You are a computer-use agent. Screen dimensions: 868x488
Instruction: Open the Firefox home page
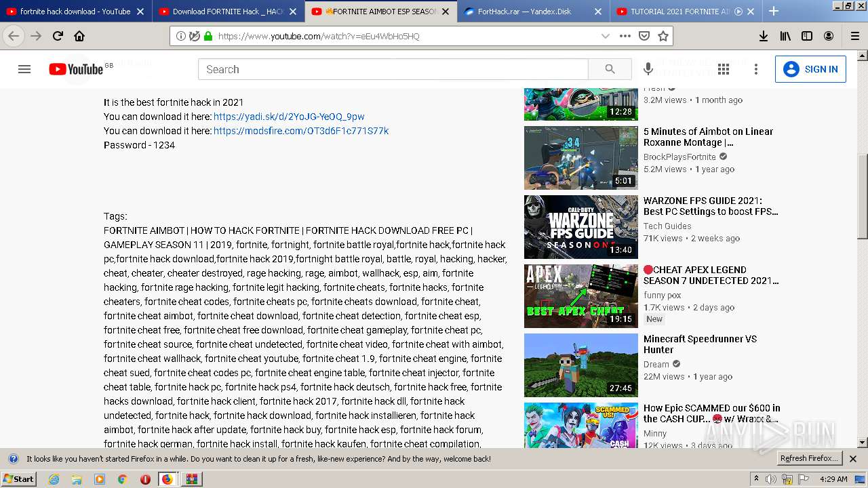click(79, 36)
